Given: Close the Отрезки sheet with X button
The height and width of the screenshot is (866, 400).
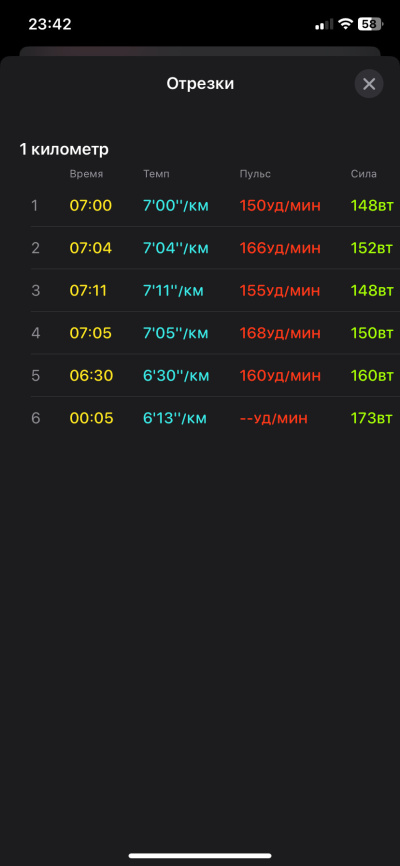Looking at the screenshot, I should (x=369, y=84).
